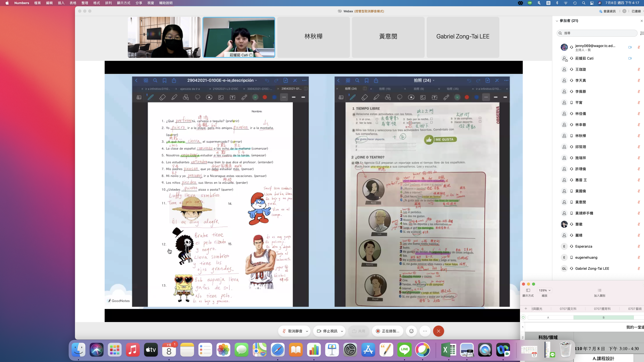Expand the video options arrow beside 停止視訊
The width and height of the screenshot is (644, 362).
342,331
